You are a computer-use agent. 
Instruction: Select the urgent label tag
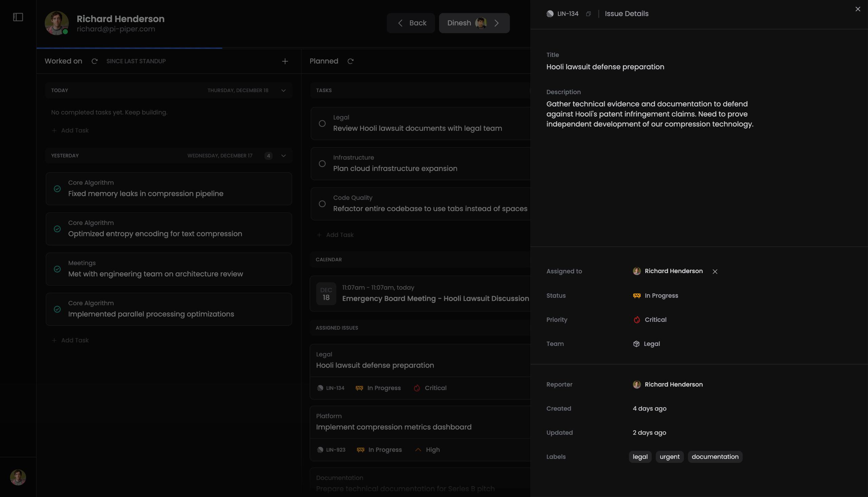tap(669, 457)
